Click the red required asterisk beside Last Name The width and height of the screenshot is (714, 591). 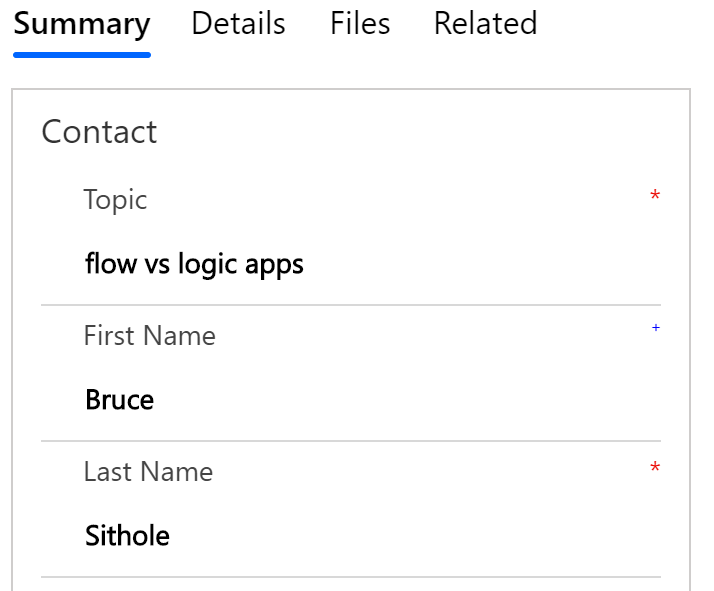(x=655, y=469)
